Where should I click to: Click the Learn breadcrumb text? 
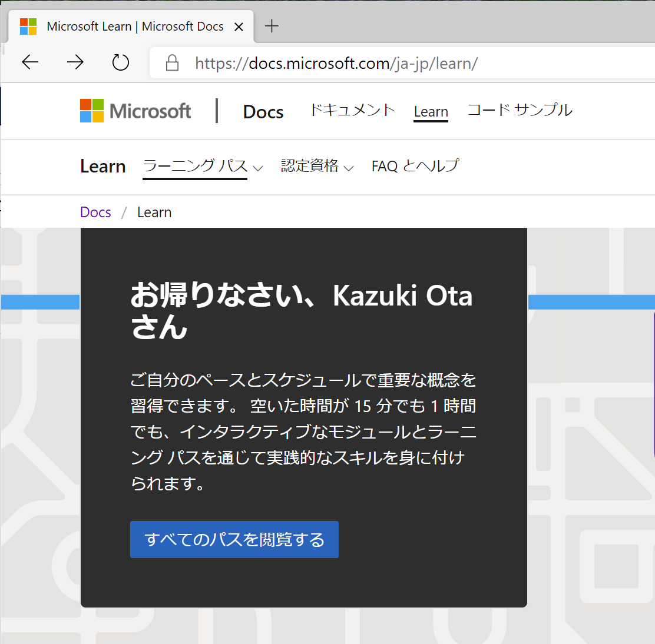click(154, 212)
